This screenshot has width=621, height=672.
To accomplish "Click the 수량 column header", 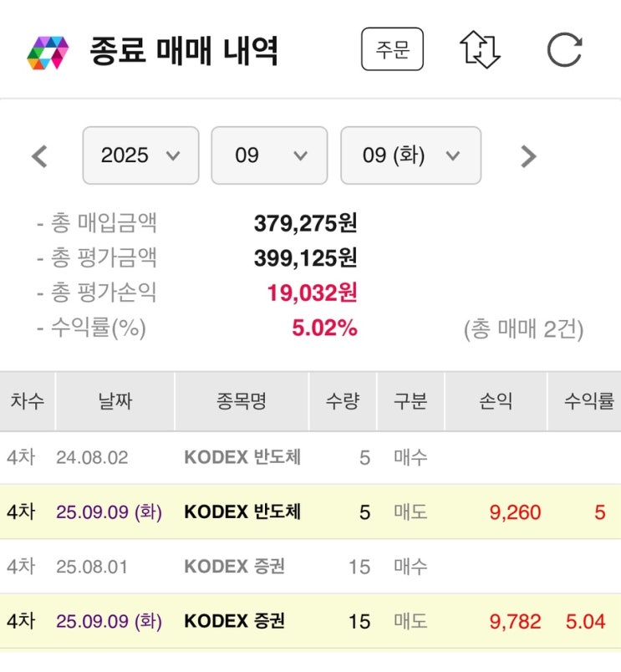I will [x=343, y=401].
